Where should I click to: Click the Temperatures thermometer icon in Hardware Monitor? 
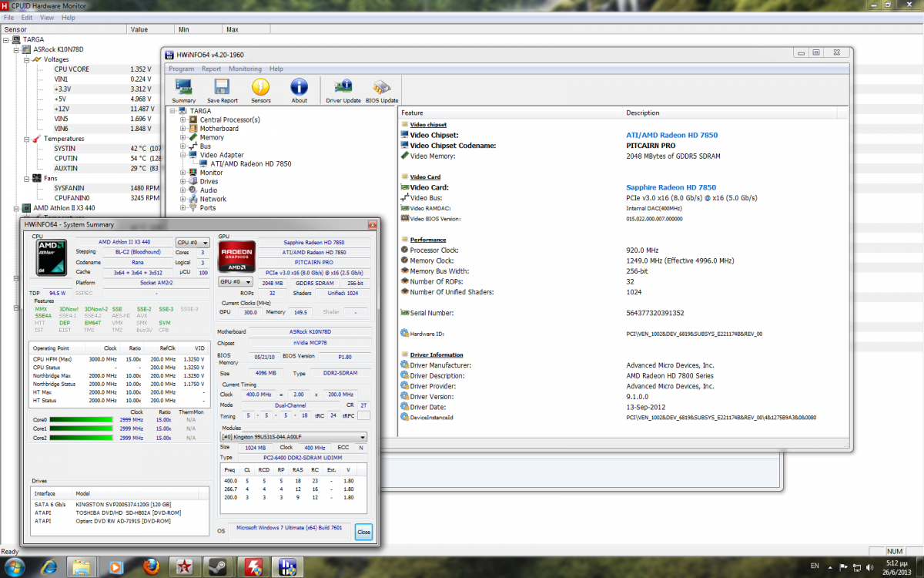tap(37, 139)
